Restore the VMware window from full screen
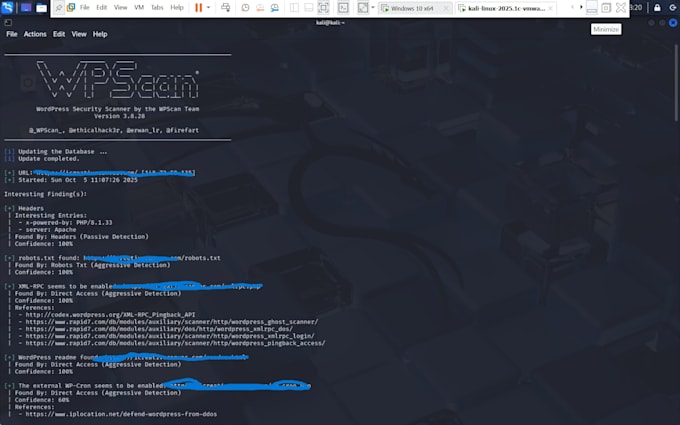Screen dimensions: 680x425 pos(606,7)
